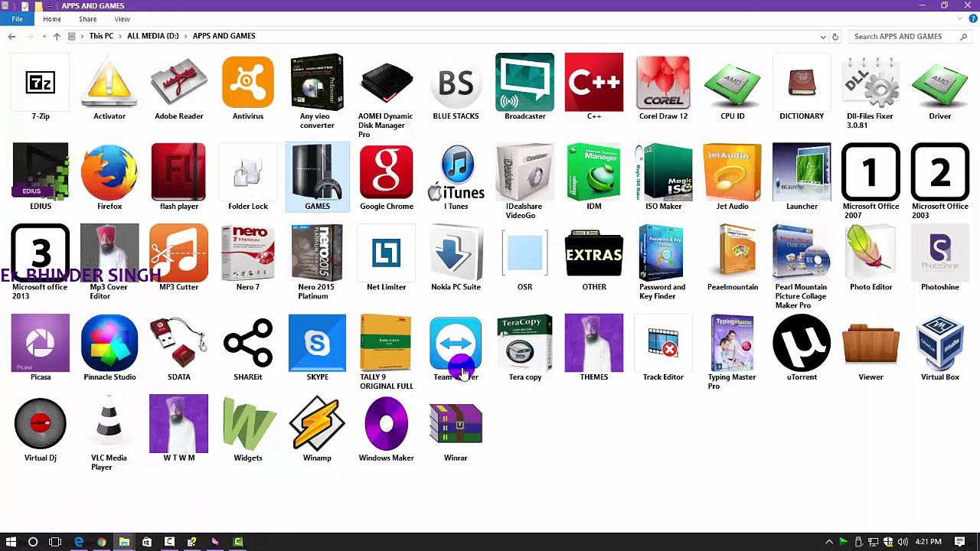Select the W T W M photo thumbnail
This screenshot has width=980, height=551.
(x=178, y=423)
